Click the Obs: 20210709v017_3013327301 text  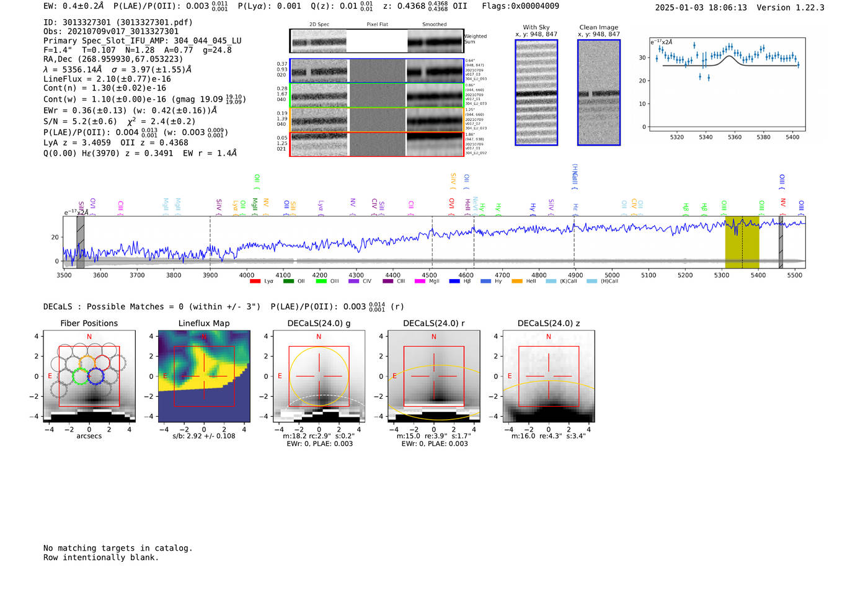(x=111, y=32)
